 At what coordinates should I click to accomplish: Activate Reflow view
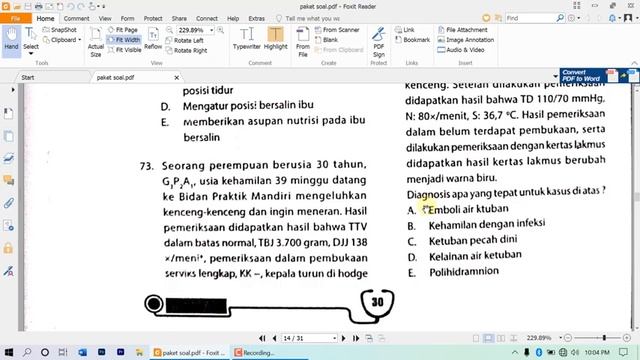tap(153, 39)
